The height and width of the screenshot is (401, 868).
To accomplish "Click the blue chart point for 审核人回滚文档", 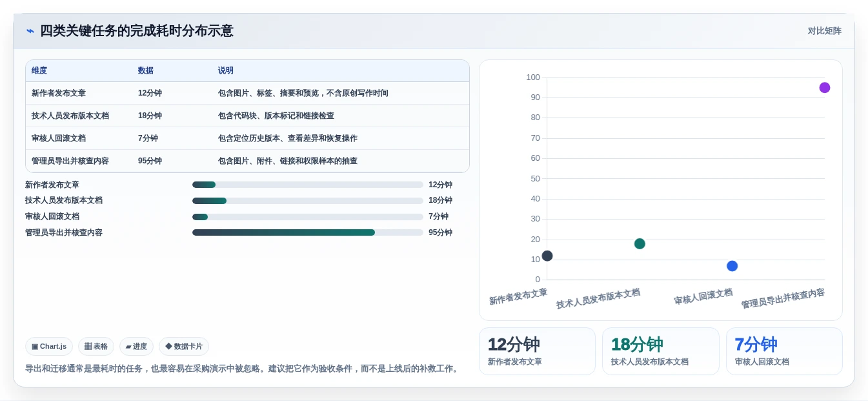I will pos(732,266).
